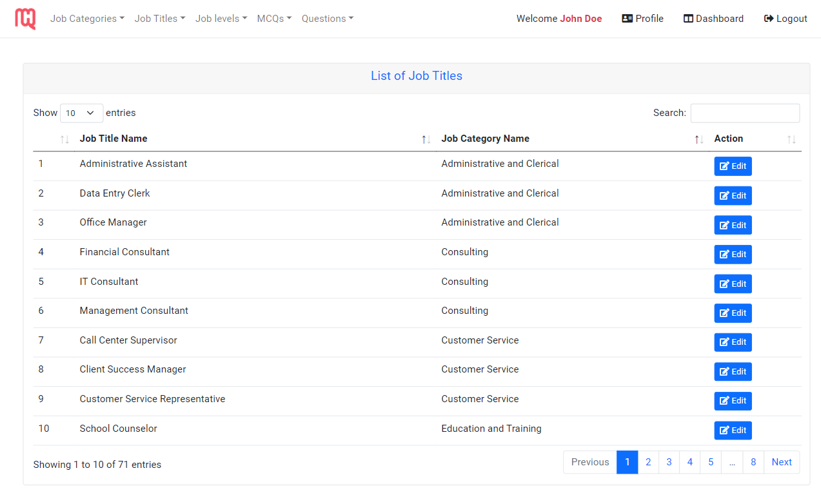Open the Job levels menu
Viewport: 821px width, 504px height.
pyautogui.click(x=221, y=18)
